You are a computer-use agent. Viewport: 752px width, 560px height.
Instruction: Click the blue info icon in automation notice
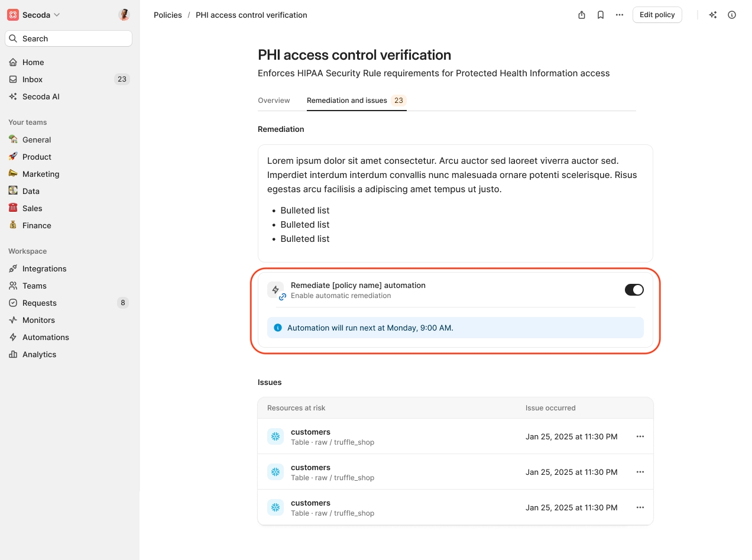(x=278, y=328)
